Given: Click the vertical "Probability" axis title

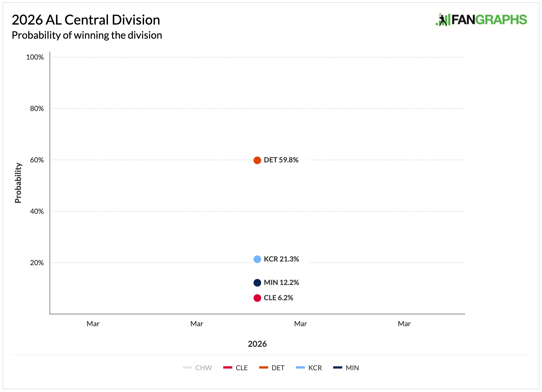Looking at the screenshot, I should click(18, 183).
